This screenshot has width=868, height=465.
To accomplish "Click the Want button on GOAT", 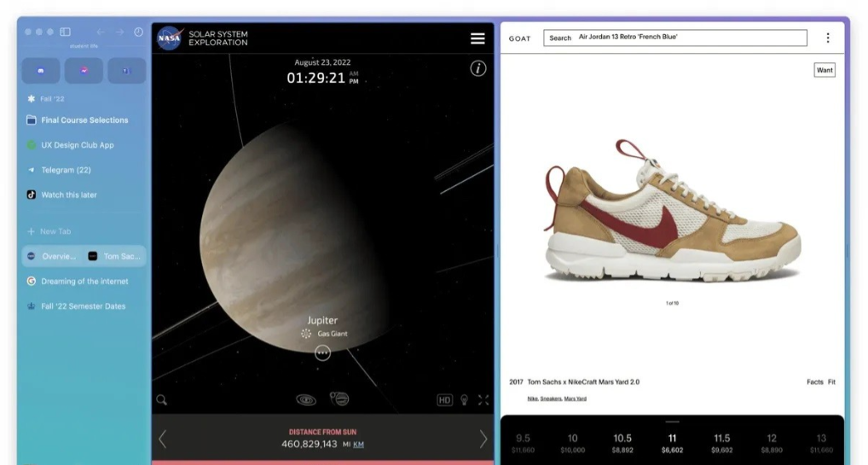I will tap(825, 70).
